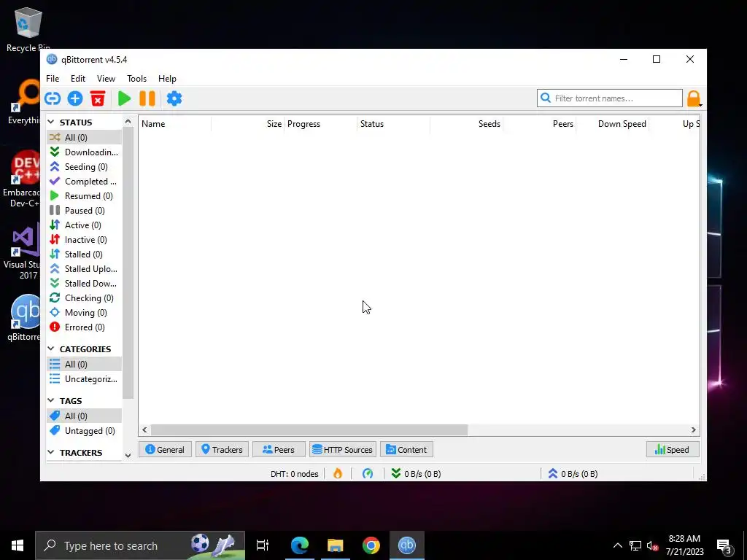
Task: Collapse the TRACKERS section
Action: pos(51,452)
